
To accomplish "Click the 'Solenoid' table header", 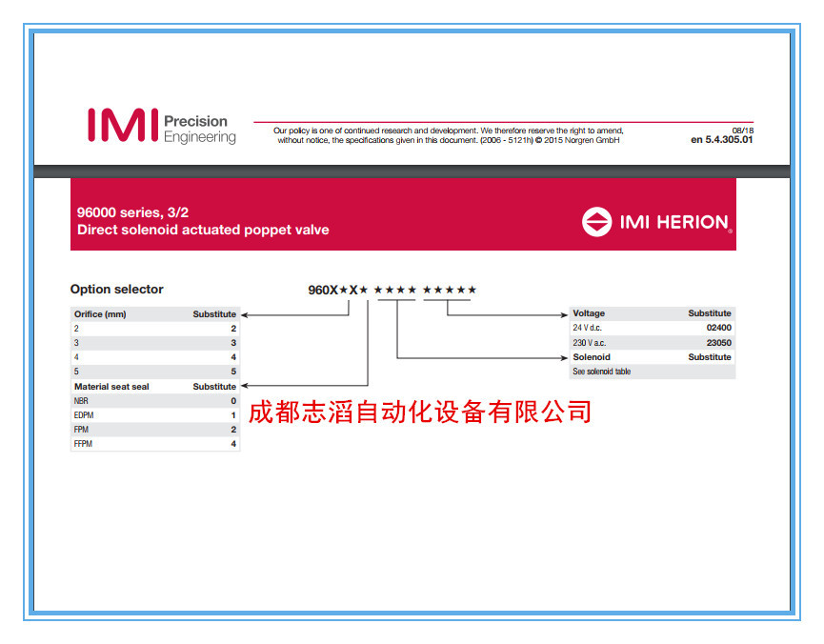I will pyautogui.click(x=592, y=357).
